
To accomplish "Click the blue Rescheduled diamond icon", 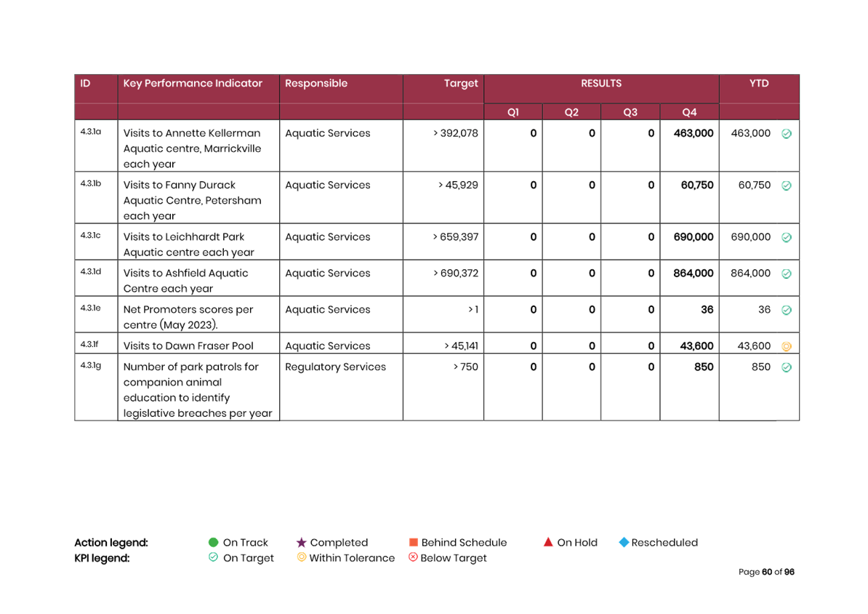I will coord(623,543).
